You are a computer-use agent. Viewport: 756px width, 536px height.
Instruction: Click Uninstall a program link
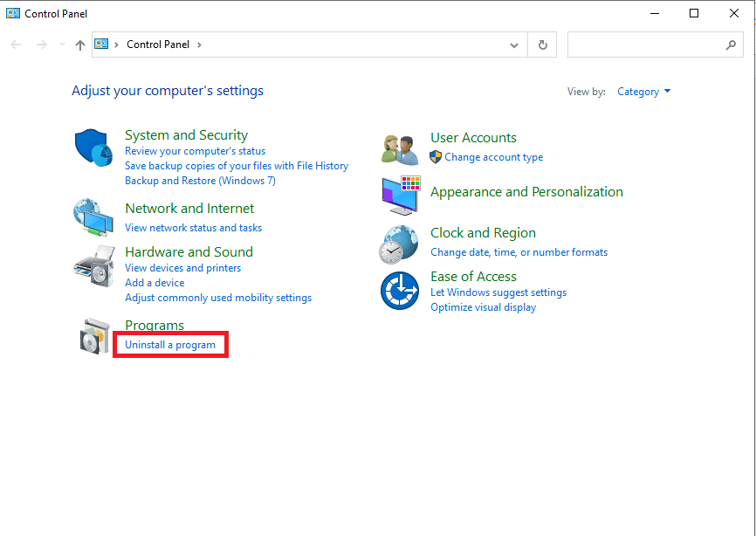pos(170,345)
